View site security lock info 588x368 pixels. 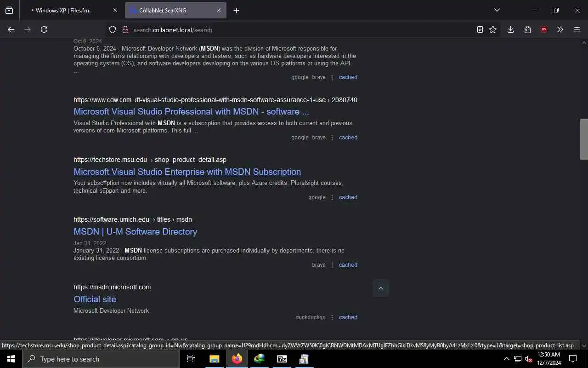click(125, 29)
